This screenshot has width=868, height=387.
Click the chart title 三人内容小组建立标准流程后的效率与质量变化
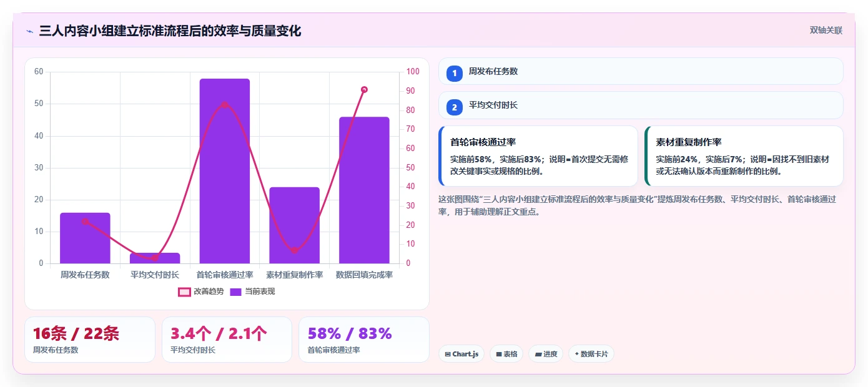click(x=170, y=31)
